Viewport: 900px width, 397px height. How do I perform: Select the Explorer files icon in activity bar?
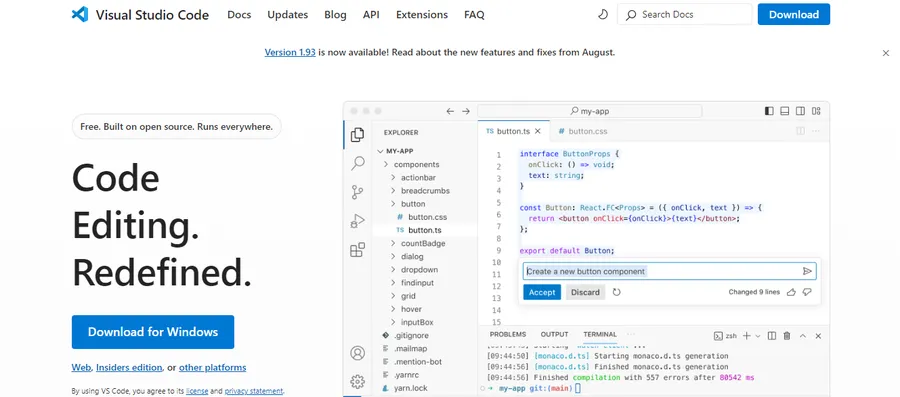coord(357,135)
